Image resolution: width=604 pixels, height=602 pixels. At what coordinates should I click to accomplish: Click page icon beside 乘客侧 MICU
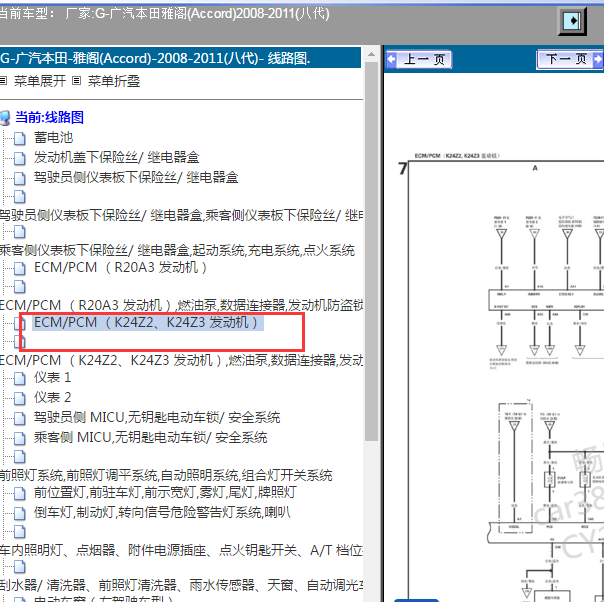click(20, 438)
